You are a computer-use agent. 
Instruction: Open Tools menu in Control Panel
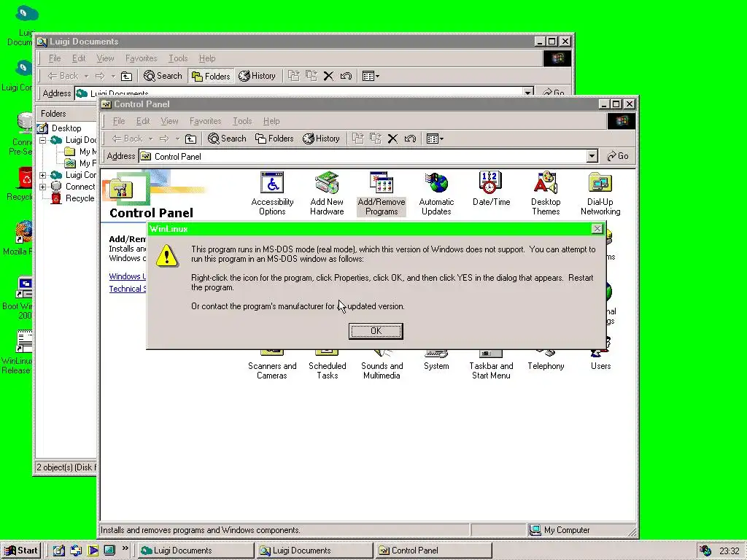click(x=242, y=121)
